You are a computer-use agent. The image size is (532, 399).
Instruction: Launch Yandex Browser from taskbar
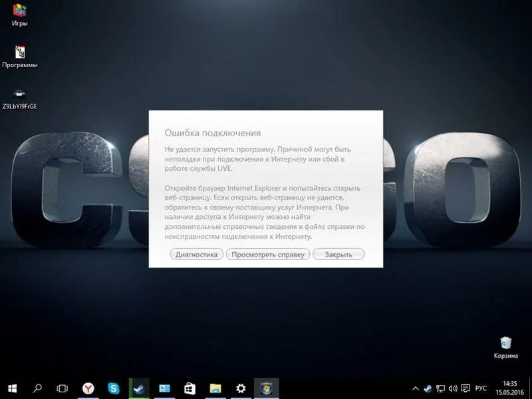(88, 388)
